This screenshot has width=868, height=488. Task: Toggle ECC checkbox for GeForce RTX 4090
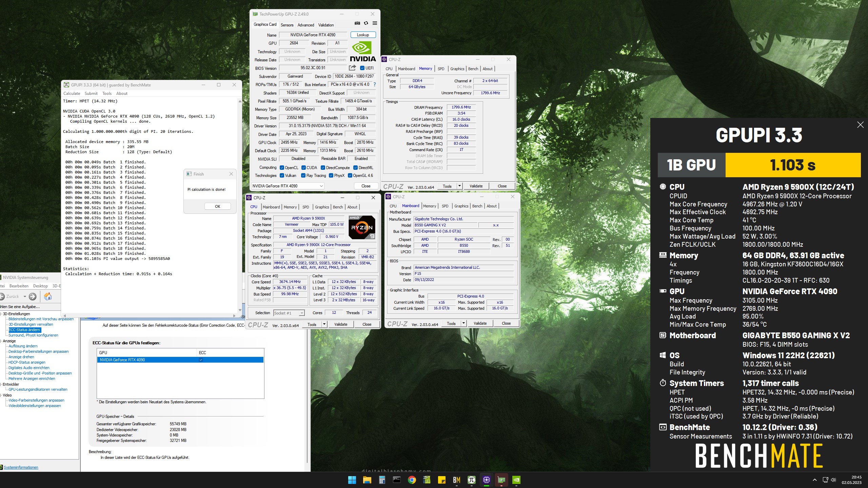tap(201, 360)
